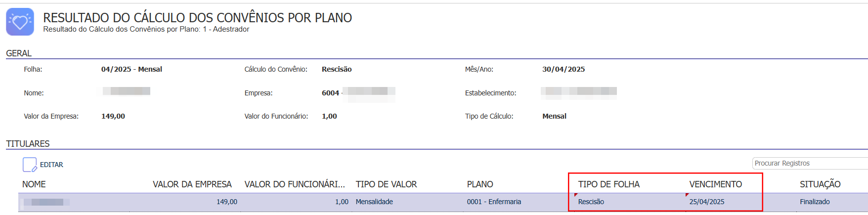Sort by the PLANO column header
The image size is (868, 215).
(x=480, y=184)
